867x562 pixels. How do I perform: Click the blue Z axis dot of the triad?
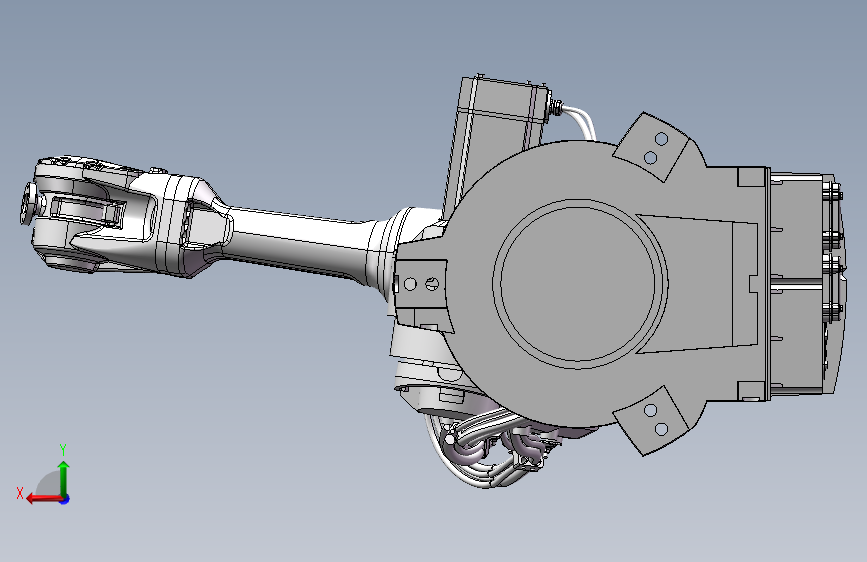[65, 499]
